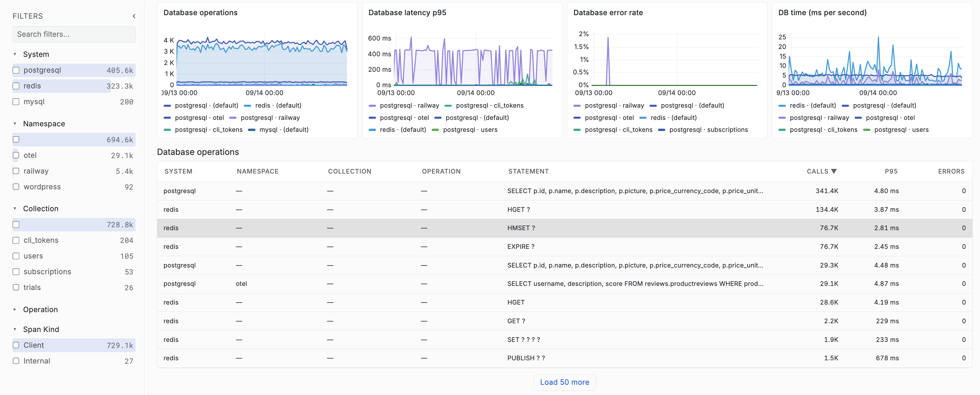
Task: Collapse the Namespace filter group
Action: click(15, 124)
